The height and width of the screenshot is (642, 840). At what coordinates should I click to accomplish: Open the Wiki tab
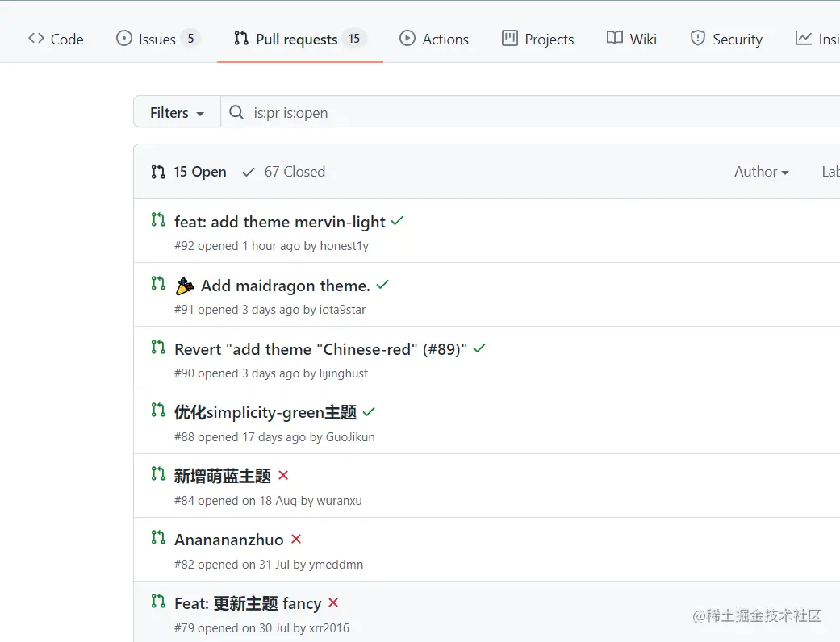(632, 39)
